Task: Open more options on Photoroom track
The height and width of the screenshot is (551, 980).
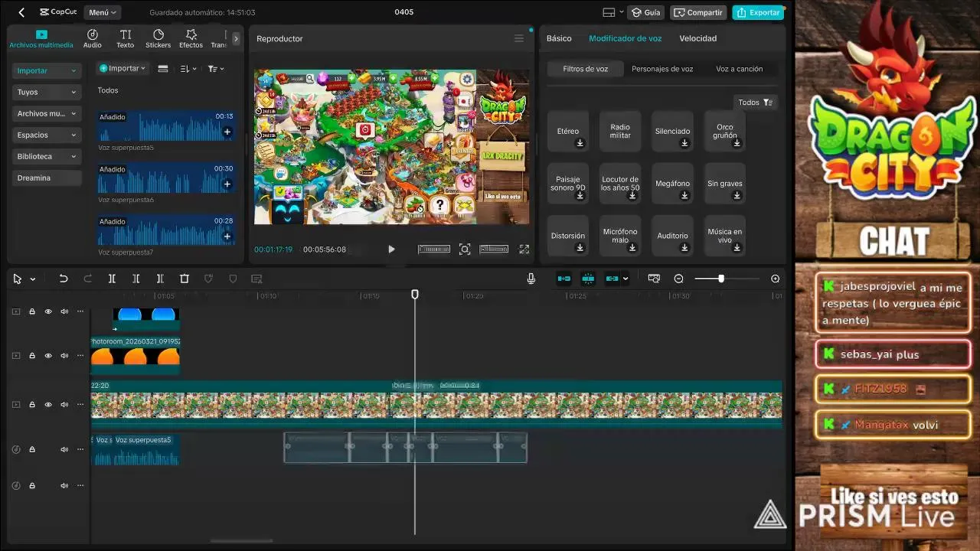Action: 80,356
